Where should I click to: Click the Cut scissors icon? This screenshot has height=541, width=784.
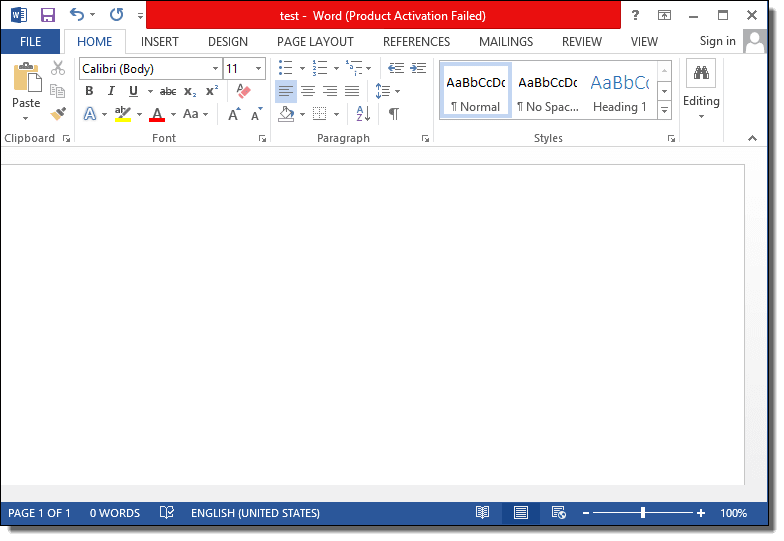click(58, 68)
